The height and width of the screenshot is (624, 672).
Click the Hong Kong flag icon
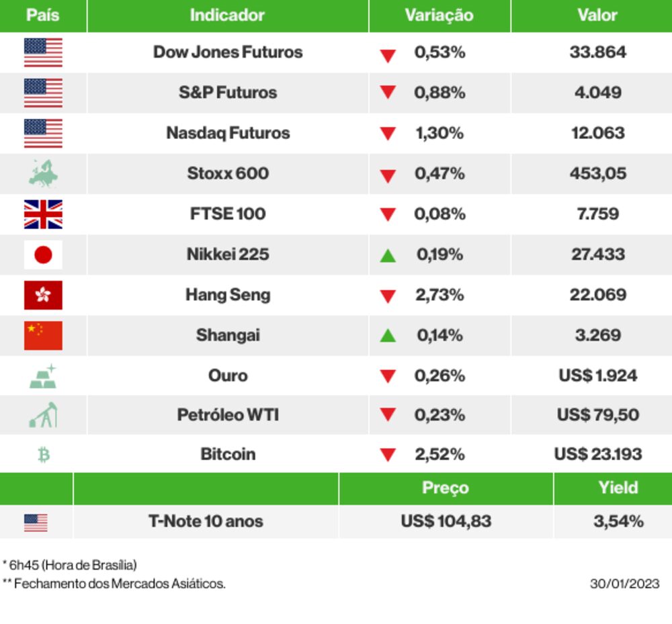point(43,295)
